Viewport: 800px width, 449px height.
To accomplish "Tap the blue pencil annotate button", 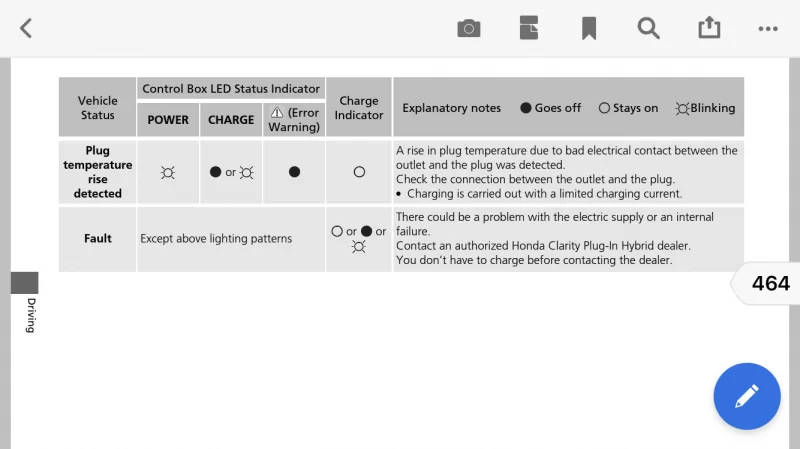I will pos(746,396).
